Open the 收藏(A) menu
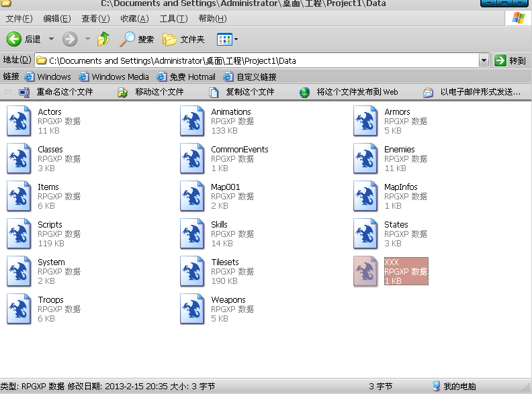The width and height of the screenshot is (532, 394). pyautogui.click(x=135, y=19)
